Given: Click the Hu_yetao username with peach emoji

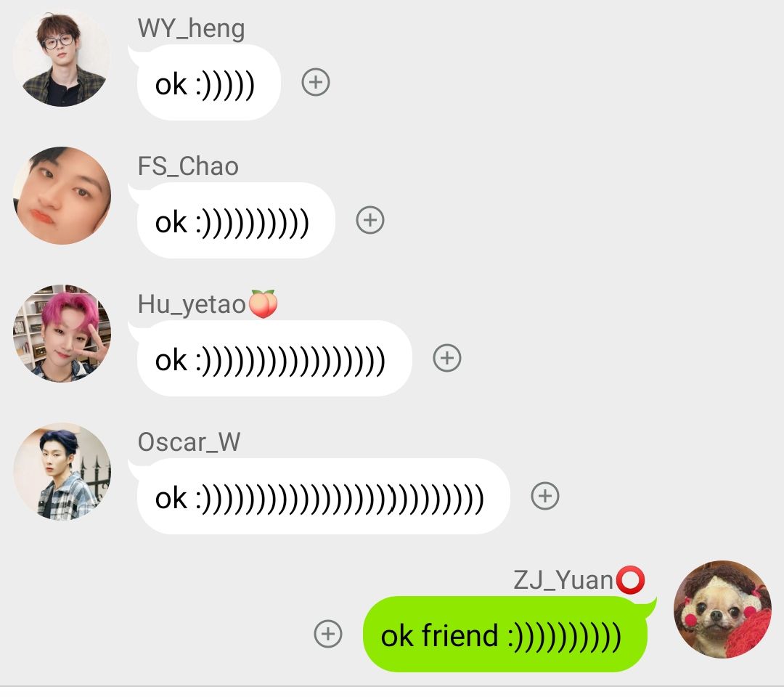Looking at the screenshot, I should click(x=208, y=304).
